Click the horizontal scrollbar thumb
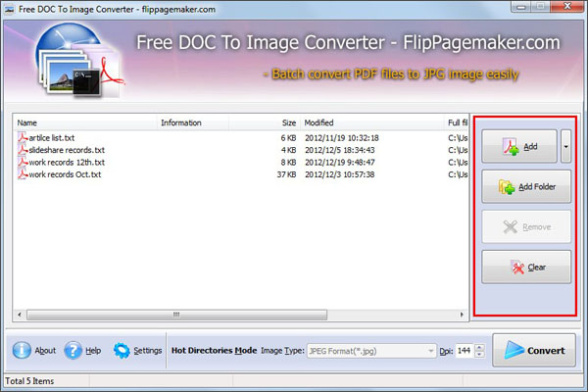The height and width of the screenshot is (392, 588). (176, 315)
